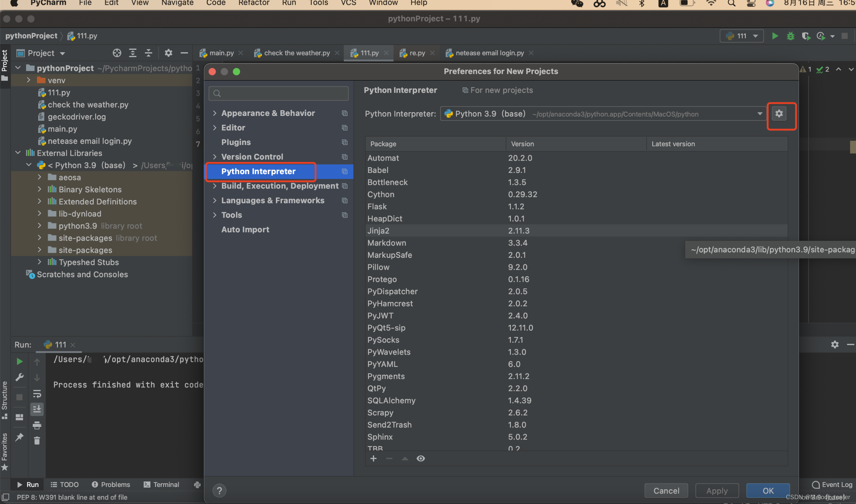This screenshot has height=504, width=856.
Task: Click the trash icon to clear output
Action: (x=37, y=441)
